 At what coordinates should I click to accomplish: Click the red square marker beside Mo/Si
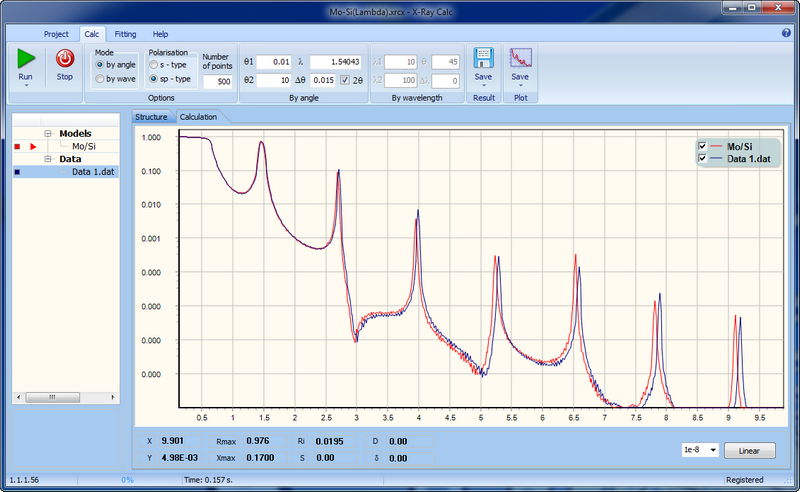click(17, 146)
